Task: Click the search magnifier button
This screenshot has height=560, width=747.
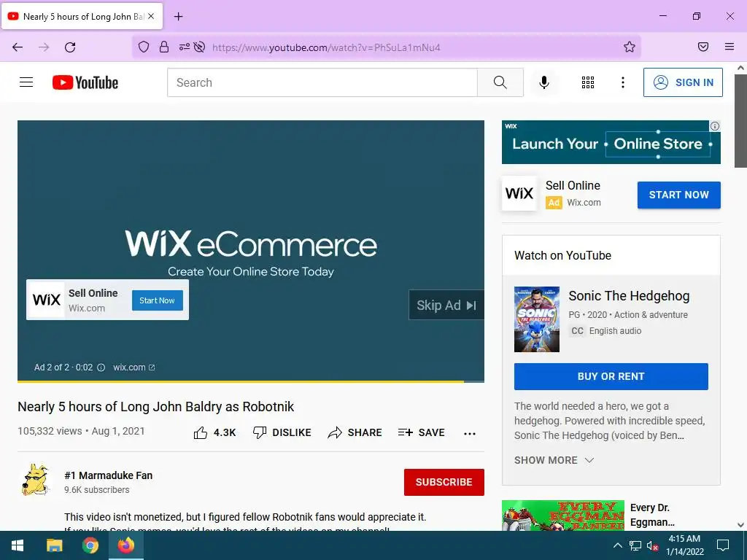Action: point(500,82)
